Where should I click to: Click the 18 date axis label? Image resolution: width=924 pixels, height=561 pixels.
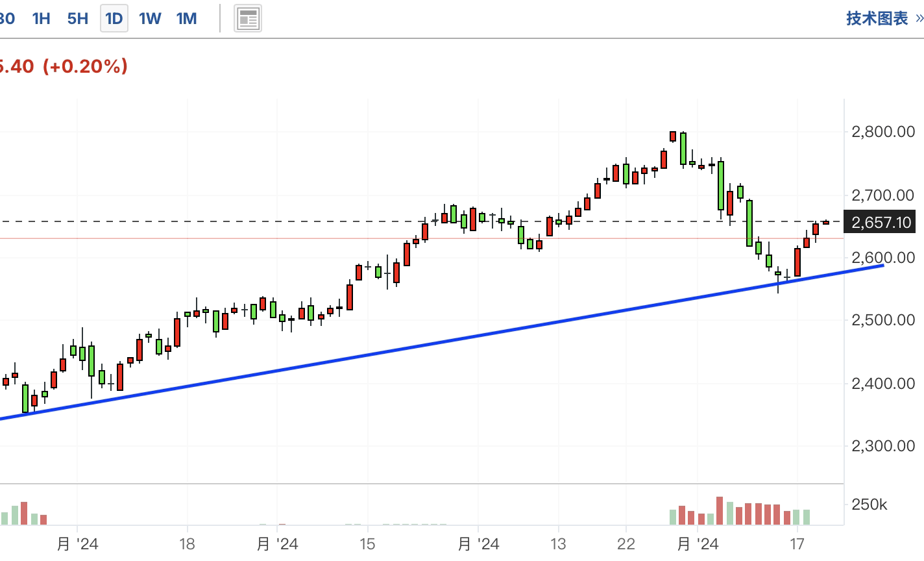[x=187, y=543]
